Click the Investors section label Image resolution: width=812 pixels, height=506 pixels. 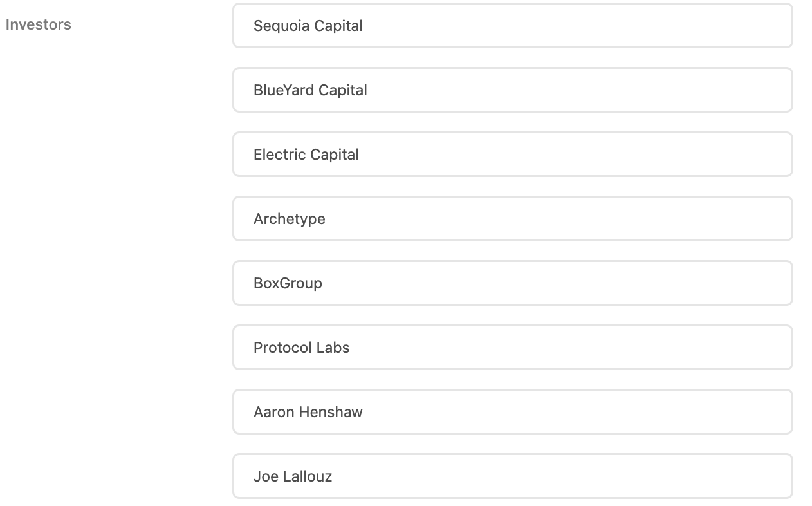pos(38,24)
